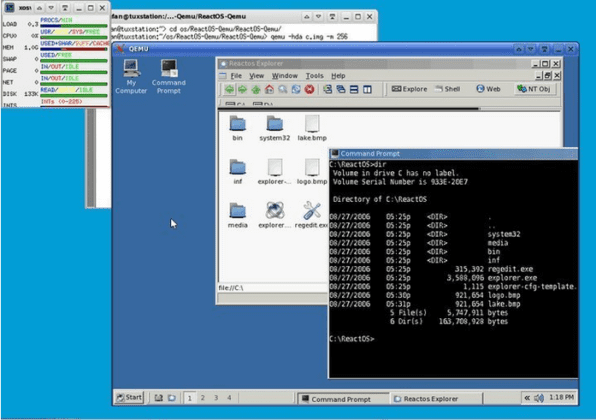Click the first quick launch icon beside Start
Screen dimensions: 596x420
159,398
